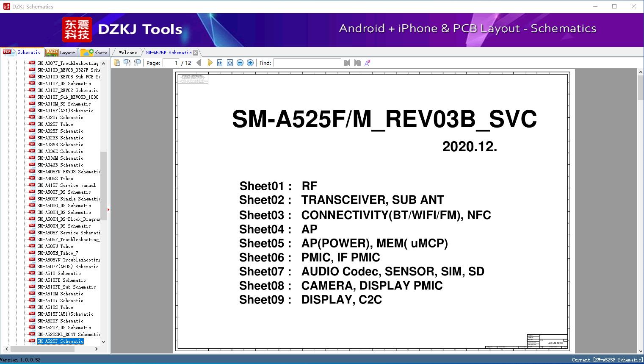Click the find next icon
Image resolution: width=644 pixels, height=364 pixels.
357,63
